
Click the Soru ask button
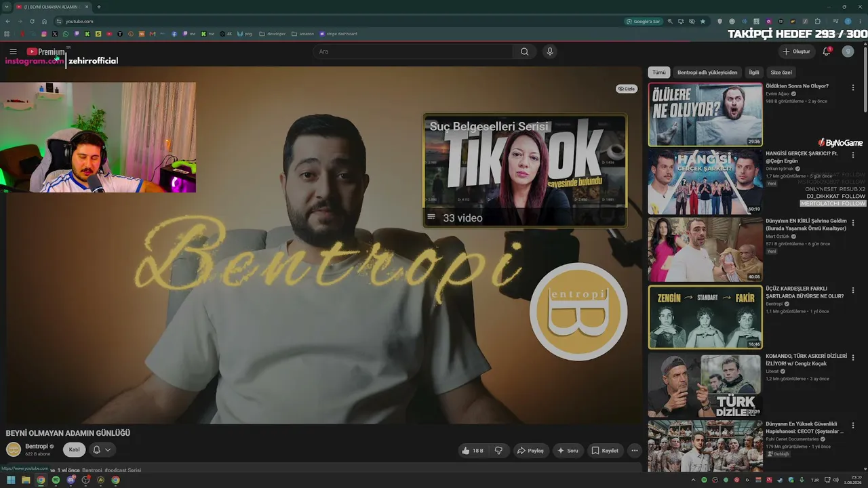(568, 450)
